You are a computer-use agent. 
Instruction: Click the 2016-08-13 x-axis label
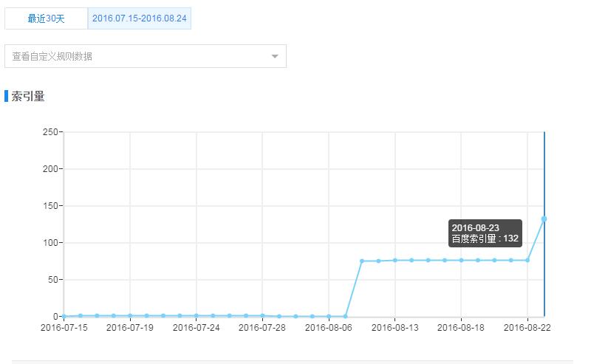pos(395,327)
